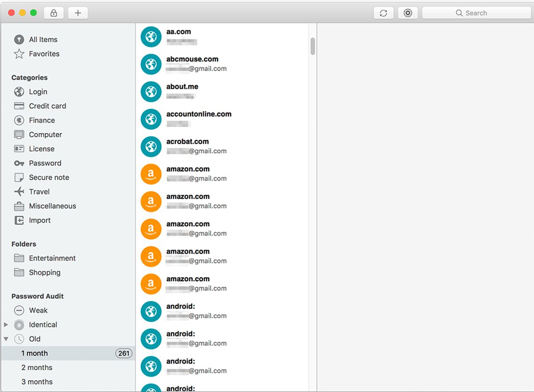Image resolution: width=534 pixels, height=392 pixels.
Task: Open the Shopping folder
Action: point(45,272)
